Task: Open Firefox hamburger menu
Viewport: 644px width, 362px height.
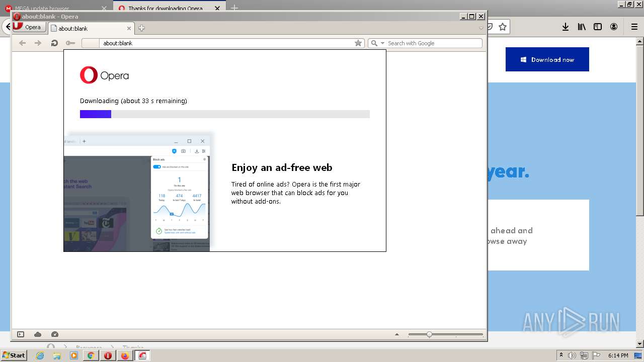Action: point(634,27)
